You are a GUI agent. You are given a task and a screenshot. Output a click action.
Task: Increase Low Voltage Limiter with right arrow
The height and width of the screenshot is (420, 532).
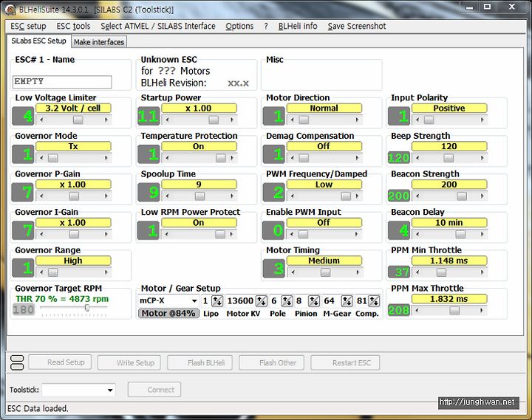pos(106,120)
